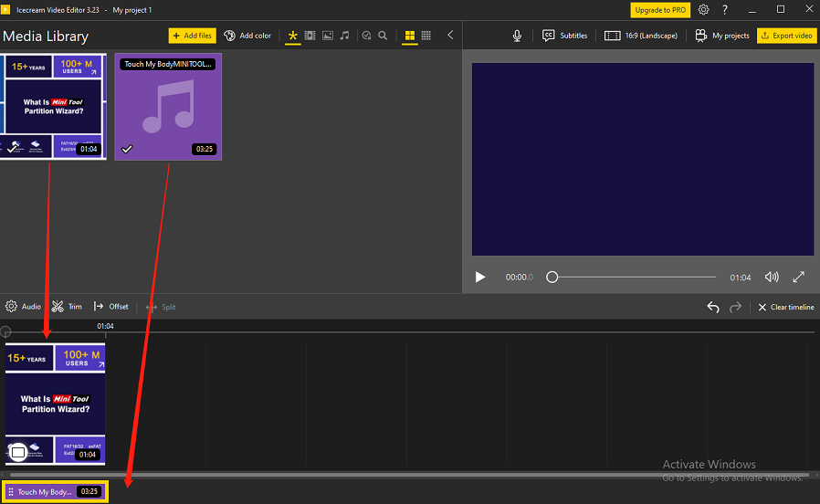Click the Trim scissors tool
This screenshot has width=820, height=504.
coord(67,307)
